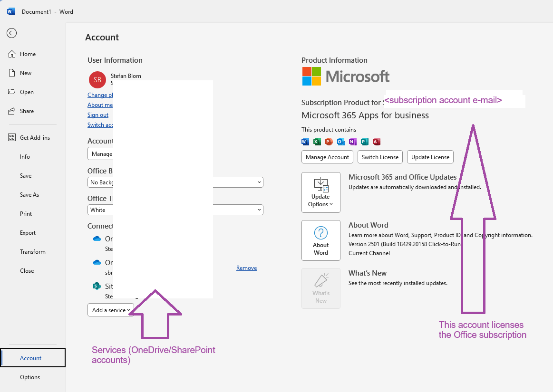Viewport: 553px width, 392px height.
Task: Click the Open folder icon
Action: pyautogui.click(x=12, y=92)
